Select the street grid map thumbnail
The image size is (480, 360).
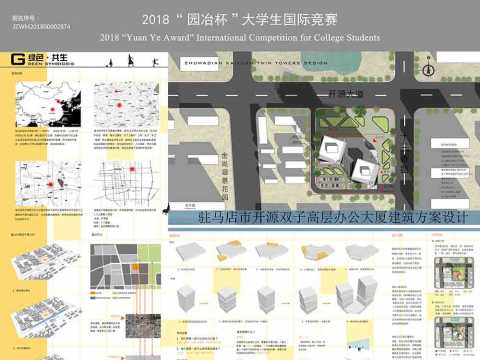[x=127, y=183]
